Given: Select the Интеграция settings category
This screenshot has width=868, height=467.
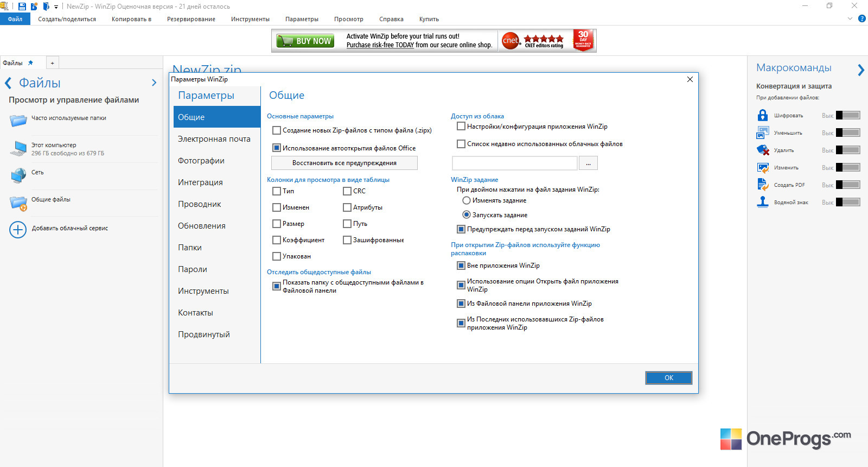Looking at the screenshot, I should pos(217,182).
